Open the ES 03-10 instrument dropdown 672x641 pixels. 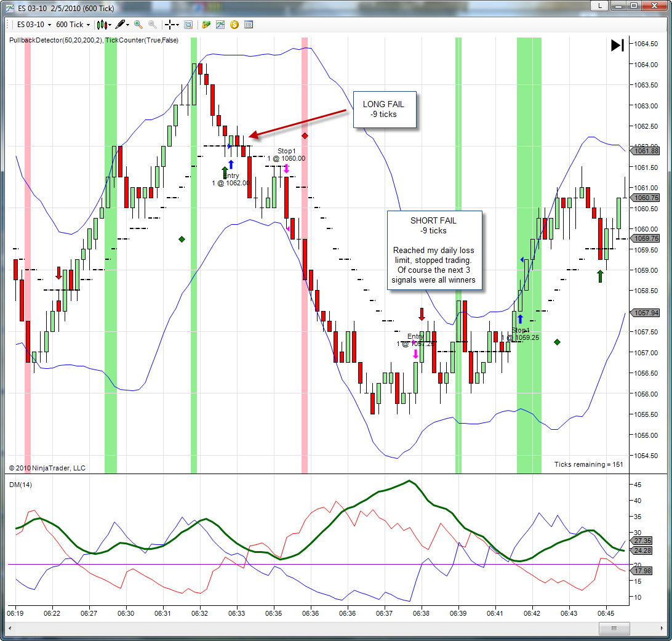pos(34,25)
